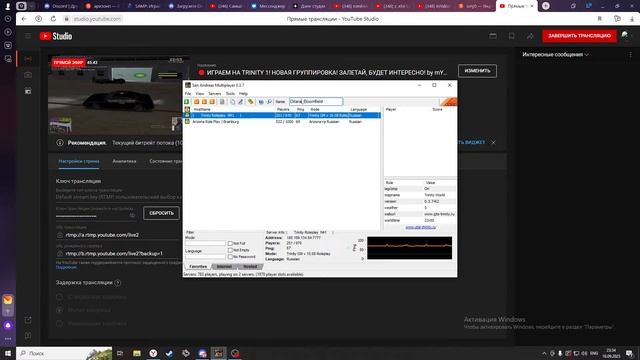Screen dimensions: 640x360
Task: Open File Explorer from taskbar
Action: tap(137, 353)
